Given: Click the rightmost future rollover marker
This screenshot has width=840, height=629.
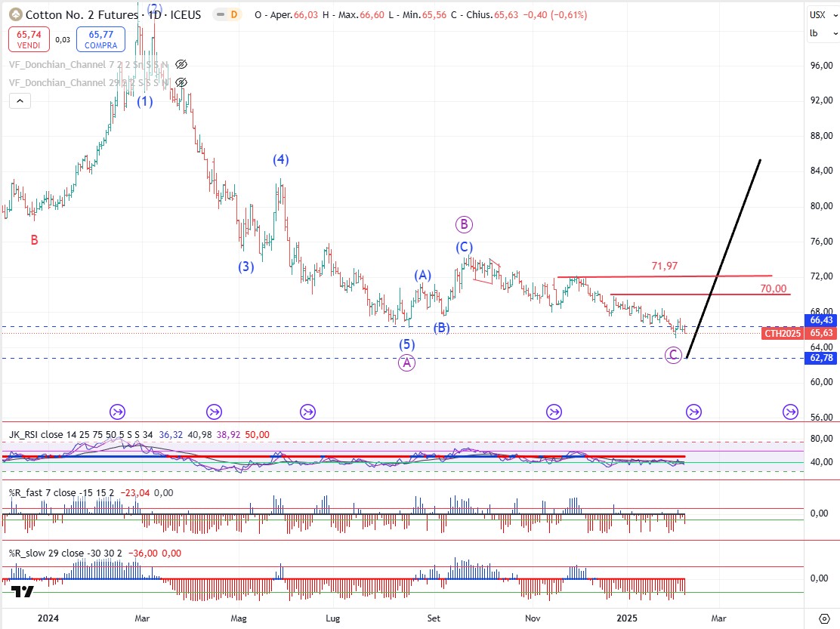Looking at the screenshot, I should (x=790, y=412).
